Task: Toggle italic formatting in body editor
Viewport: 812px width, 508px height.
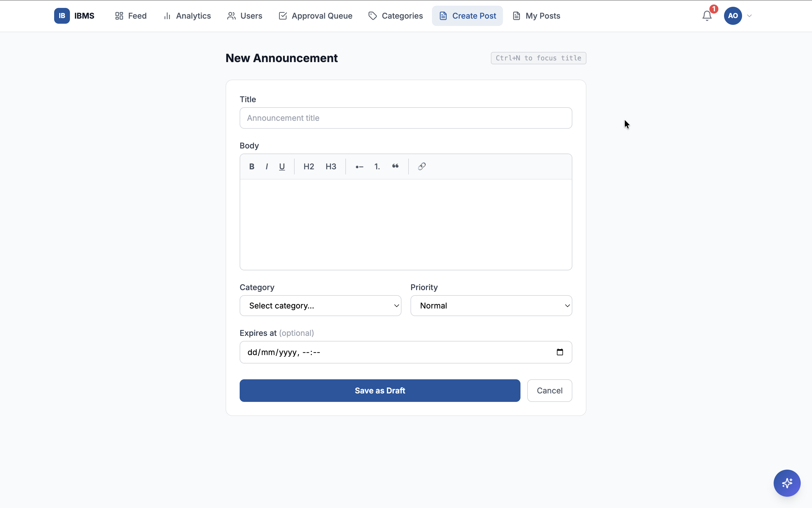Action: [267, 166]
